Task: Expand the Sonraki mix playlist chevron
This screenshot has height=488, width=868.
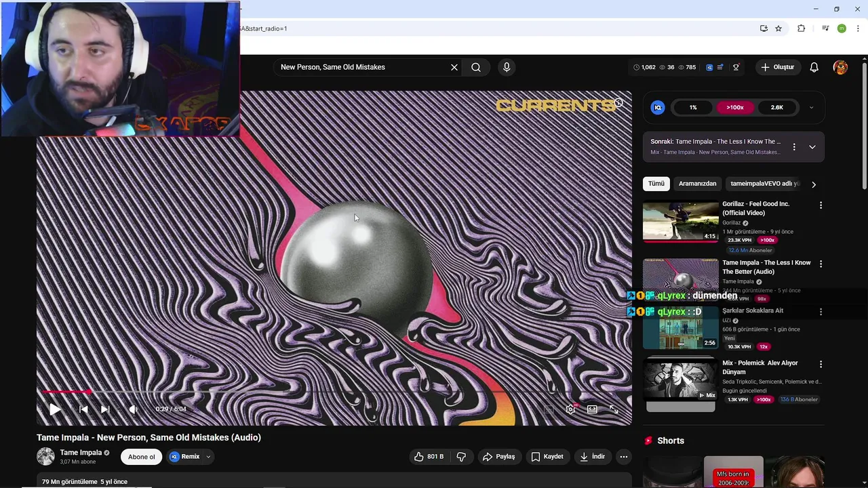Action: [x=812, y=147]
